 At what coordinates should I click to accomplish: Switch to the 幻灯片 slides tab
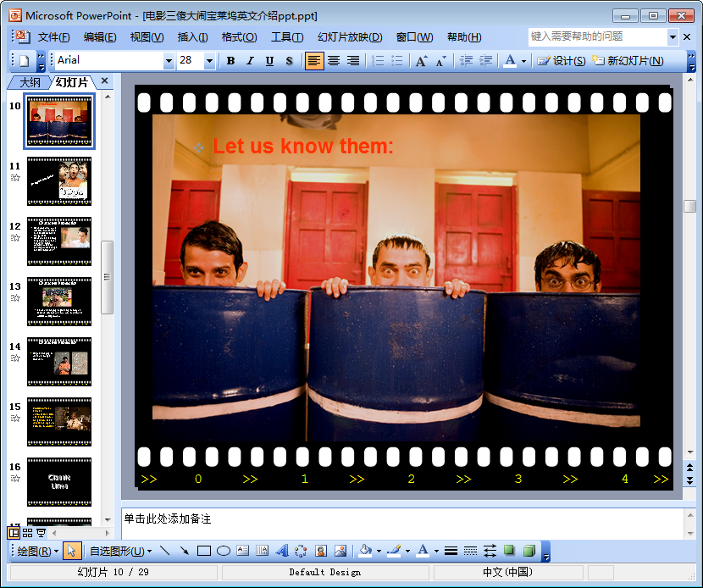tap(72, 82)
